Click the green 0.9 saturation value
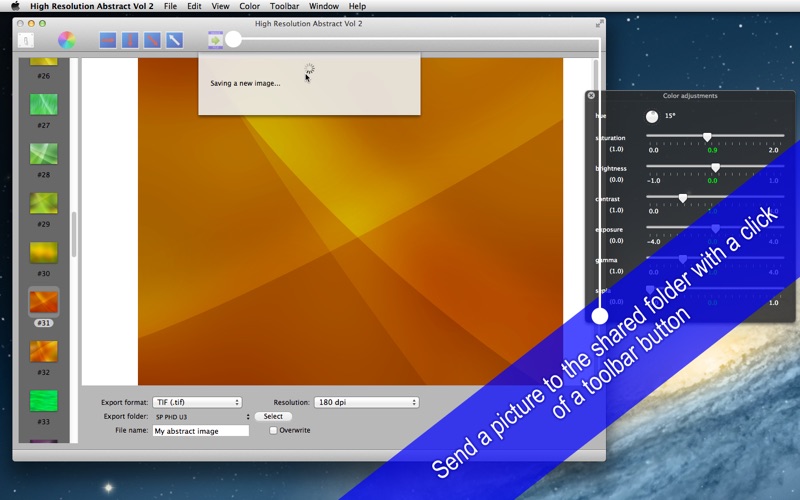 point(712,150)
